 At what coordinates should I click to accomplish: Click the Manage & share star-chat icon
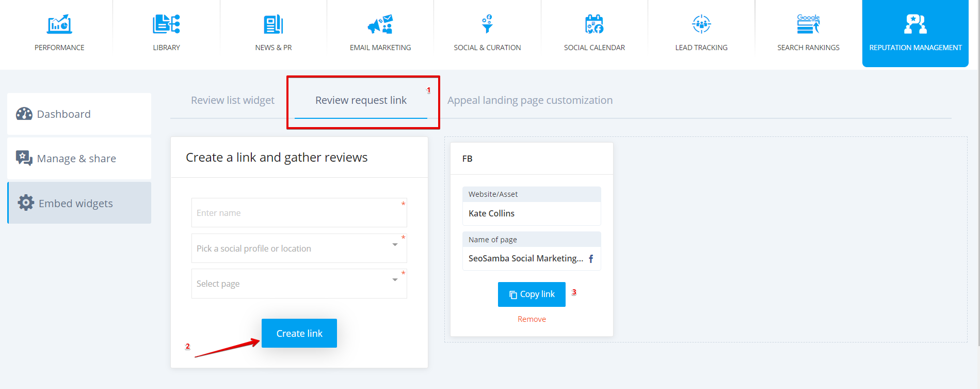[24, 158]
